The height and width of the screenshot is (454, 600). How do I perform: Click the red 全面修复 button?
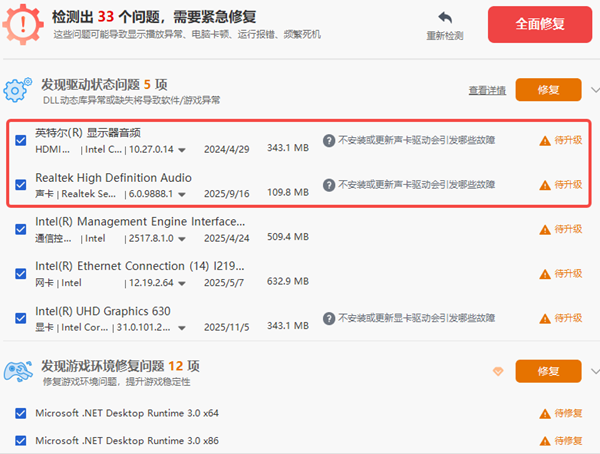(537, 24)
